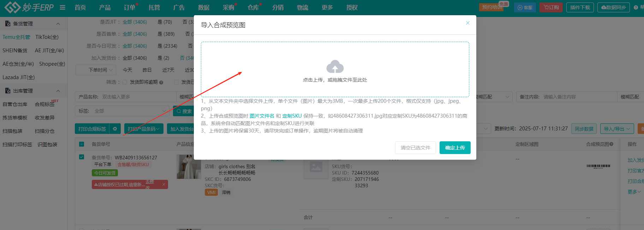The width and height of the screenshot is (644, 230).
Task: Expand the 更多 actions in the row
Action: pos(634,191)
